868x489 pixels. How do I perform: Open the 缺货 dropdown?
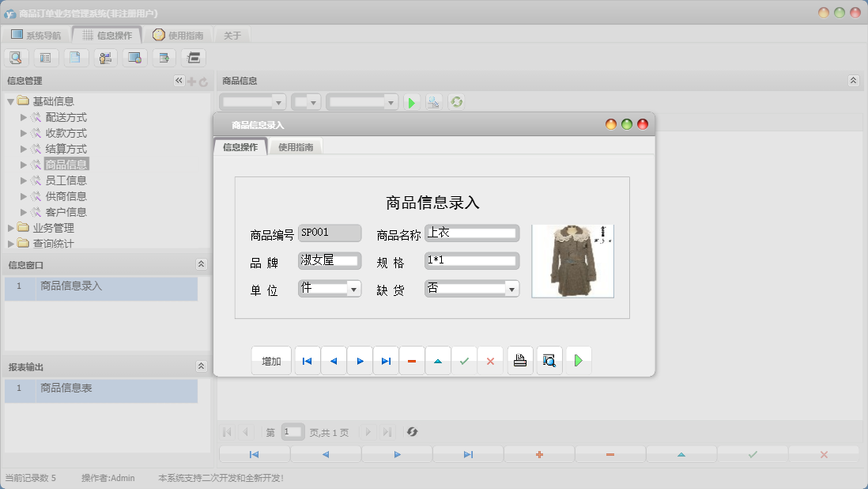pyautogui.click(x=511, y=290)
